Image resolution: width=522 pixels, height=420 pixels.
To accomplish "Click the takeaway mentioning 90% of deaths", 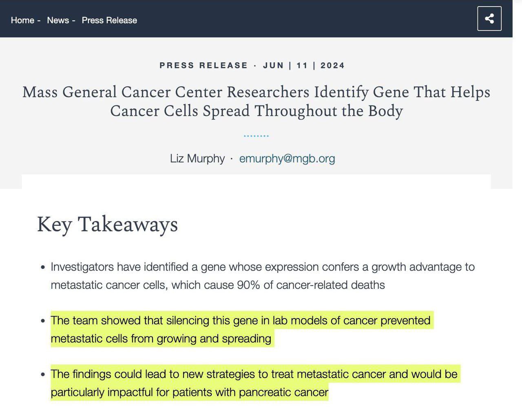I will coord(263,276).
